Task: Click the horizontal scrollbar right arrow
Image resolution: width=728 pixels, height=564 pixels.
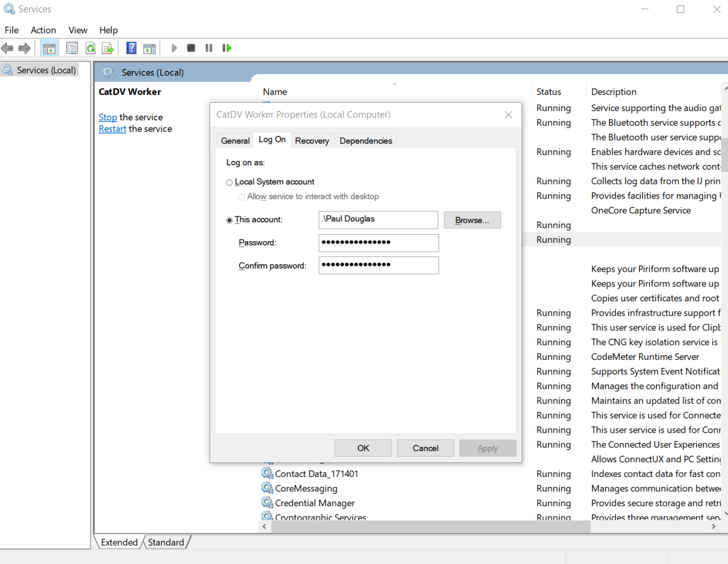Action: (x=714, y=526)
